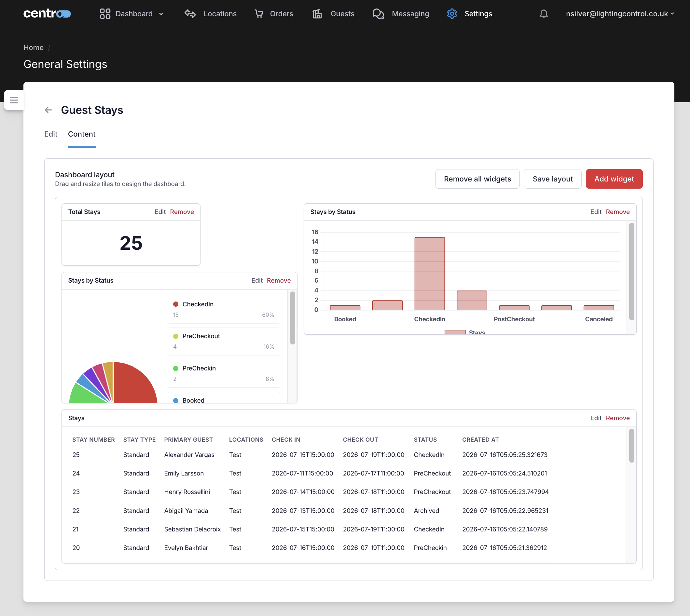Screen dimensions: 690x616
Task: Remove the Stays by Status pie widget
Action: (x=279, y=281)
